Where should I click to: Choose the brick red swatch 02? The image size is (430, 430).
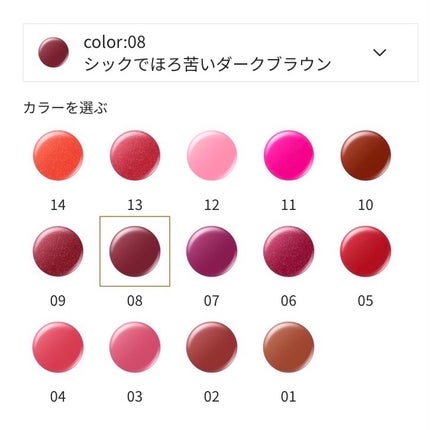point(212,347)
